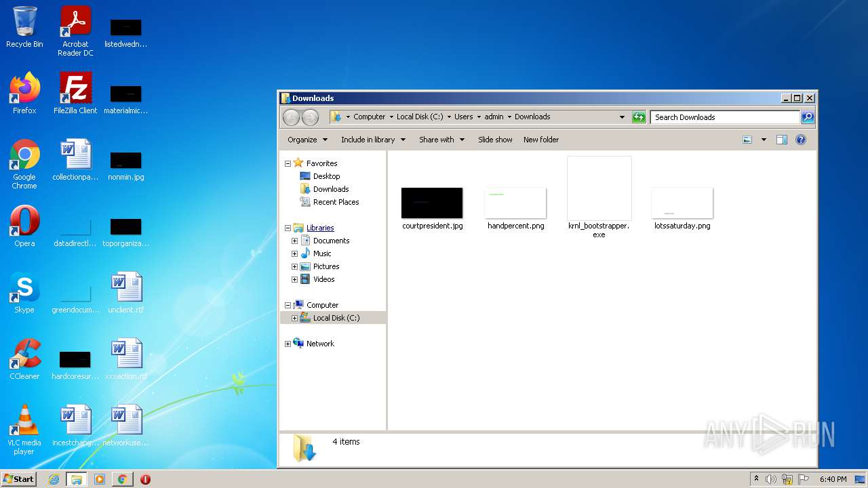Viewport: 868px width, 488px height.
Task: Open VLC media player shortcut
Action: click(x=24, y=430)
